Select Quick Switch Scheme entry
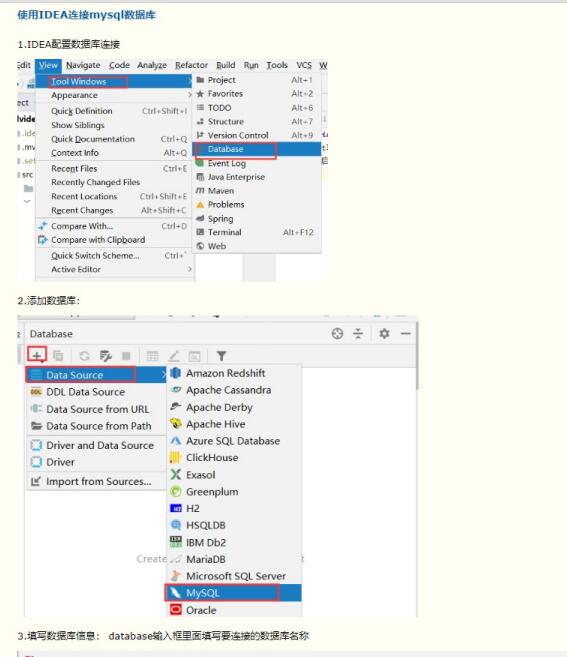Viewport: 567px width, 657px height. point(114,256)
